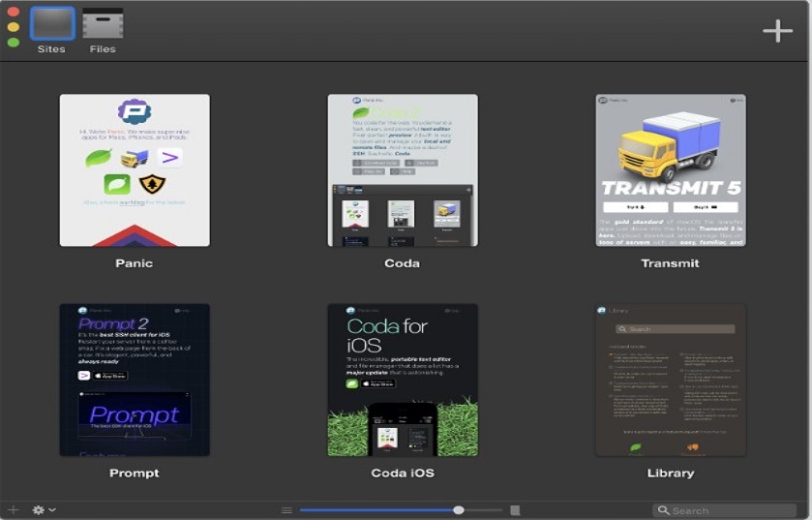Screen dimensions: 812x520
Task: Select the Coda site label
Action: tap(402, 263)
